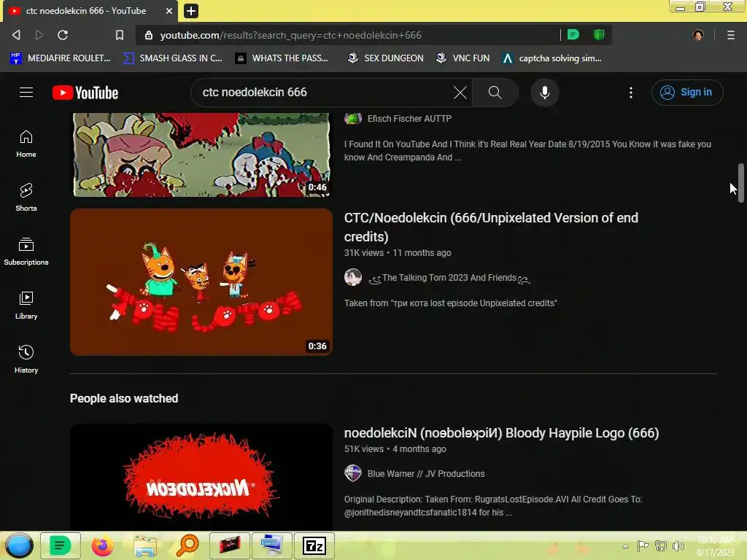Open Efisch Fischer AUTTP channel
Image resolution: width=747 pixels, height=560 pixels.
[409, 119]
